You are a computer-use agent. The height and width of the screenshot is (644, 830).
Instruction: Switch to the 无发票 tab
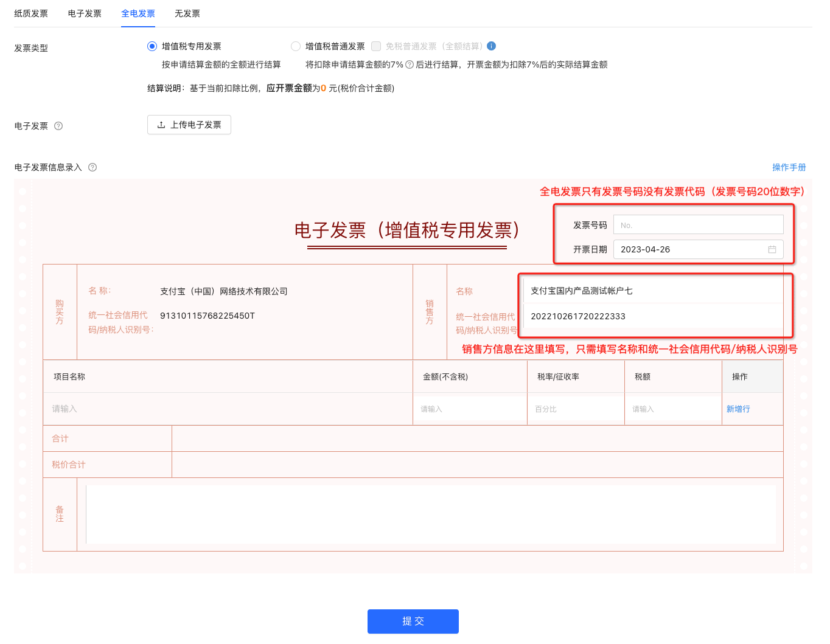pyautogui.click(x=187, y=13)
